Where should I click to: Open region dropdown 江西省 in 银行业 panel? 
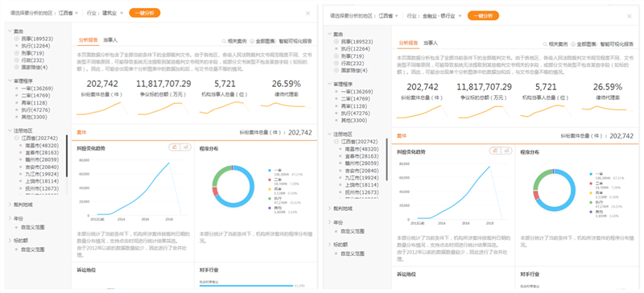pyautogui.click(x=388, y=16)
